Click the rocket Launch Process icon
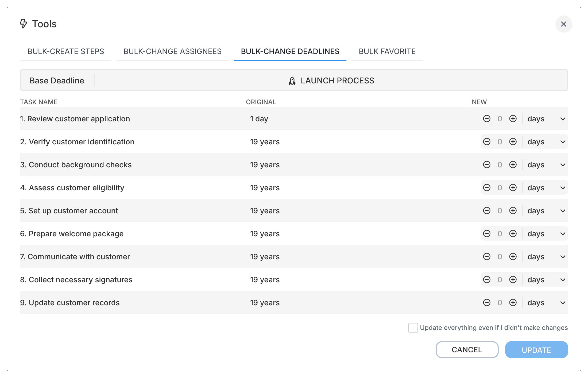Viewport: 588px width, 378px height. pos(292,80)
